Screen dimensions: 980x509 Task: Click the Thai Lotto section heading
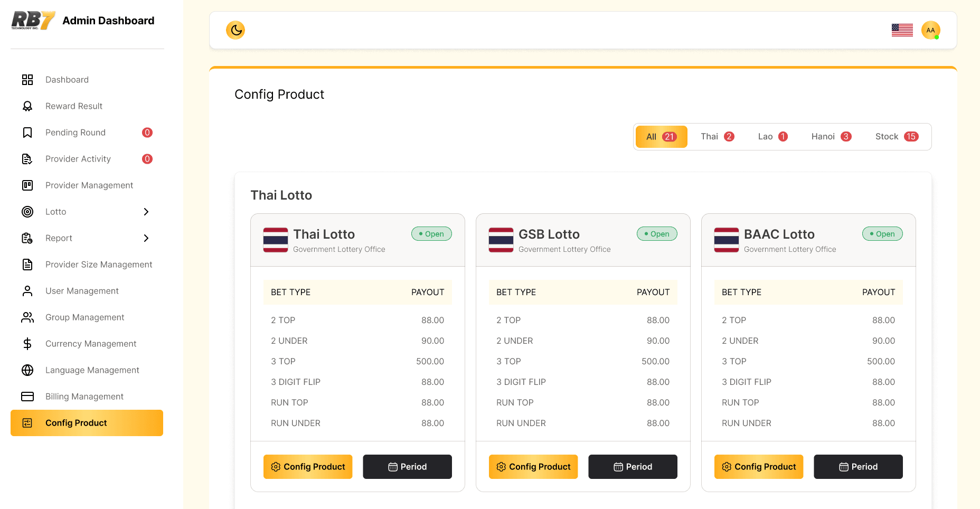[x=281, y=195]
